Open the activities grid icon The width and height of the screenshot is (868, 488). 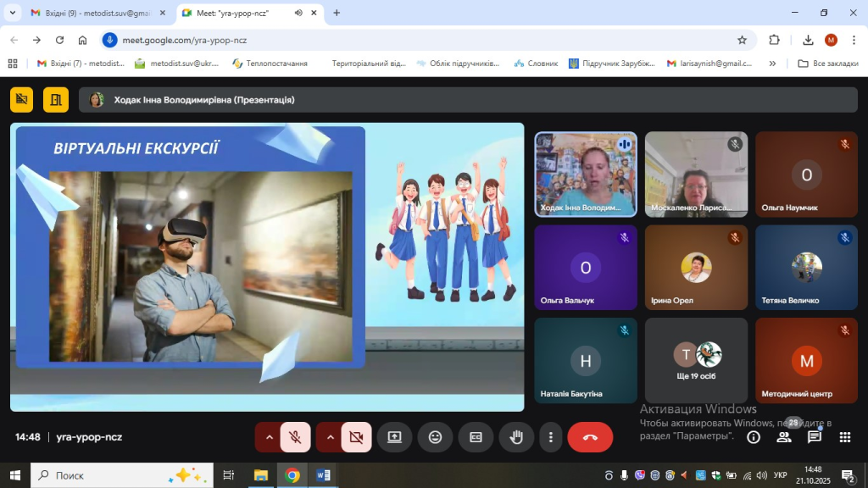(844, 437)
